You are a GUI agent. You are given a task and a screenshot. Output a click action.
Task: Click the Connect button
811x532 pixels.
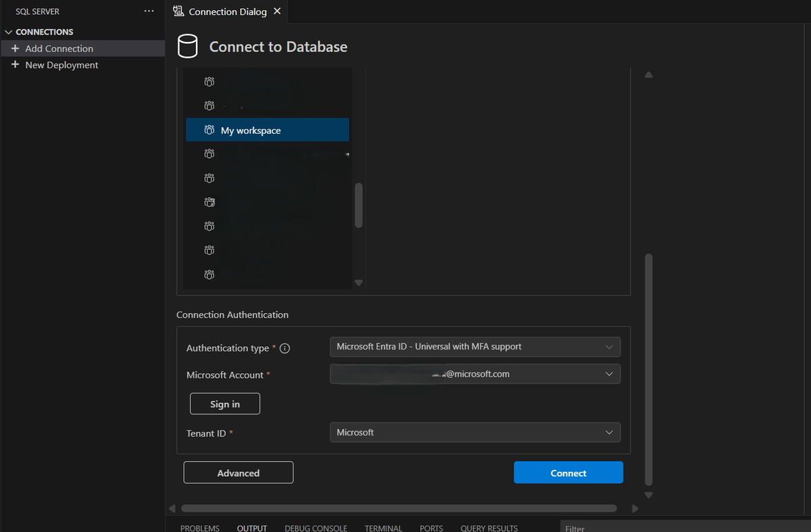pos(568,473)
